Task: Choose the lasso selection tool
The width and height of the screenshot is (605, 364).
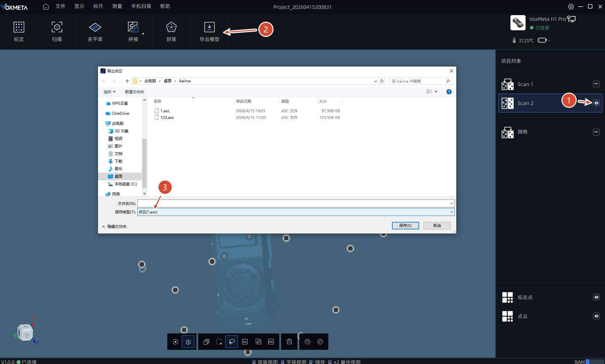Action: [232, 342]
